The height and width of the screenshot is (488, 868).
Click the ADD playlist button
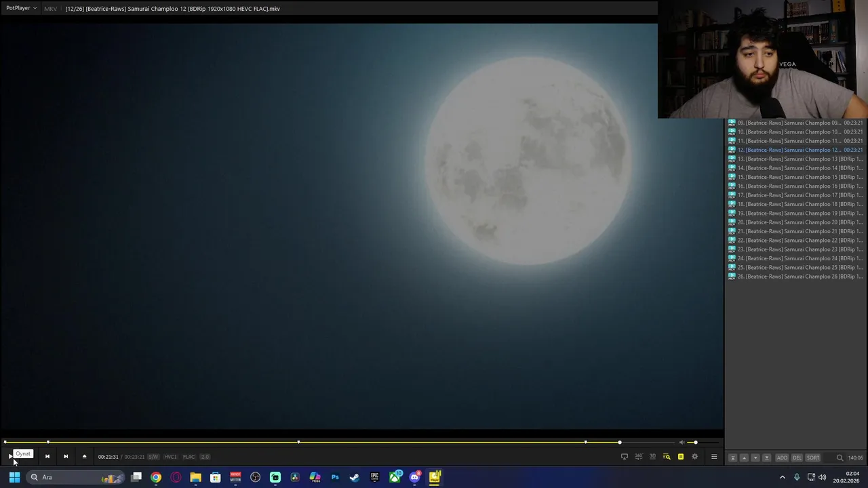tap(782, 457)
